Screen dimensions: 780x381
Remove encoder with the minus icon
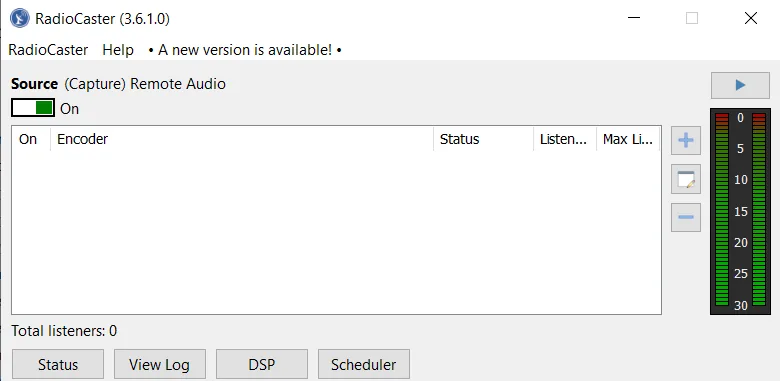pyautogui.click(x=686, y=217)
